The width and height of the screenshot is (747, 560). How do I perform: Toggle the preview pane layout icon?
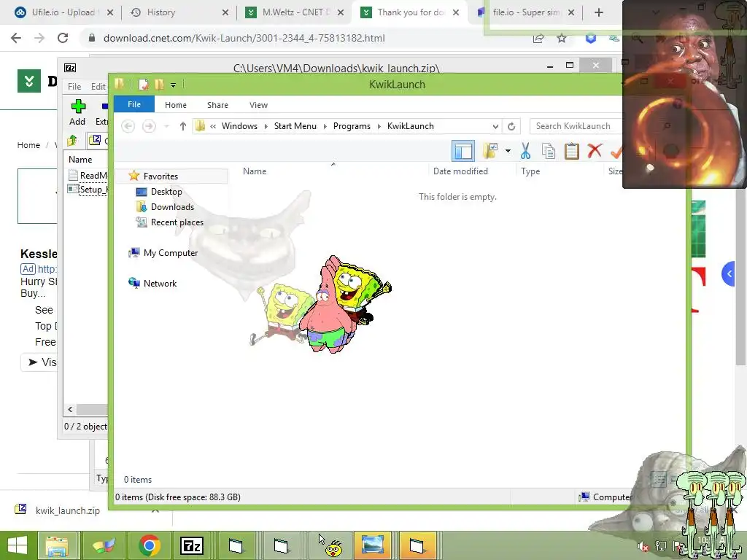point(463,151)
